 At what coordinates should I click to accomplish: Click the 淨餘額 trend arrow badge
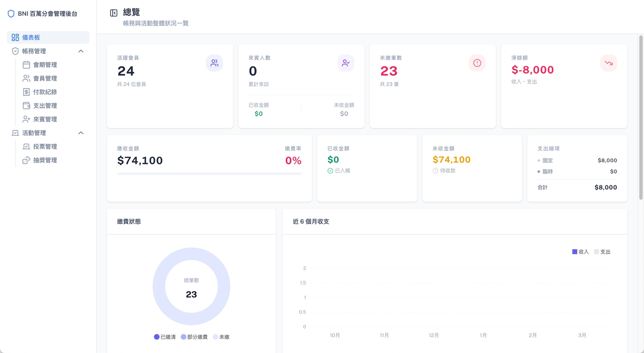608,62
